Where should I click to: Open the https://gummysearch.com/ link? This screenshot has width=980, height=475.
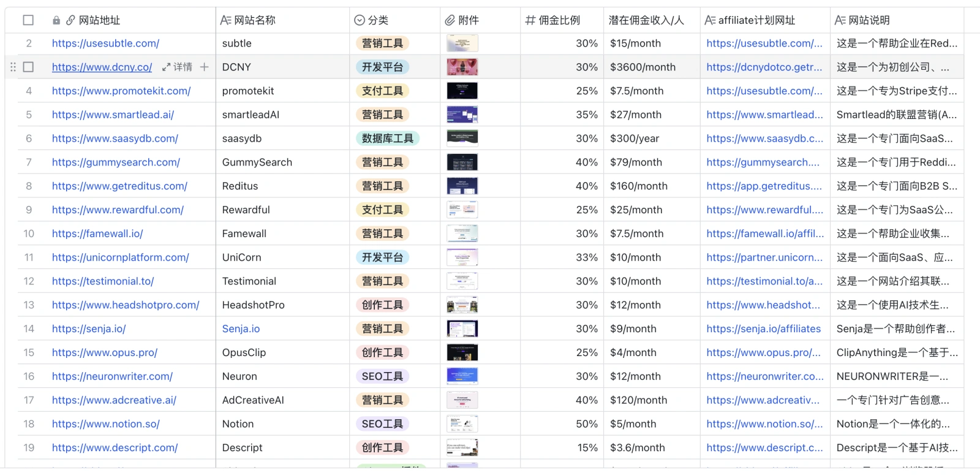(116, 162)
